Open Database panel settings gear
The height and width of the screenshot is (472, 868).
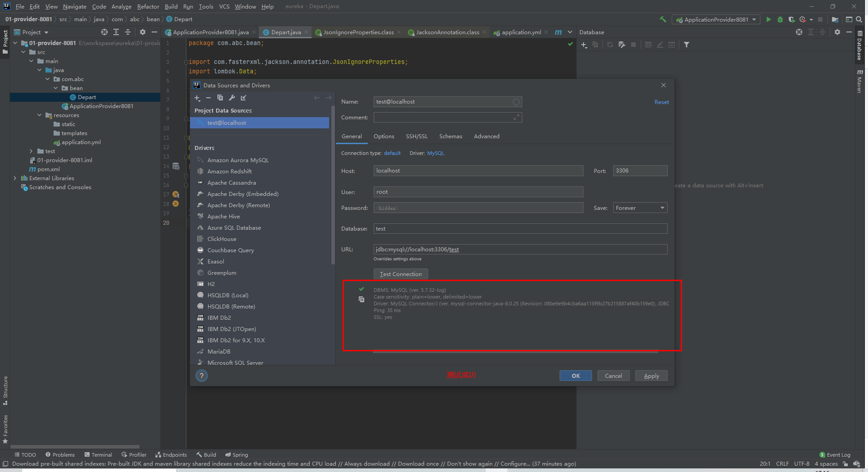[837, 32]
